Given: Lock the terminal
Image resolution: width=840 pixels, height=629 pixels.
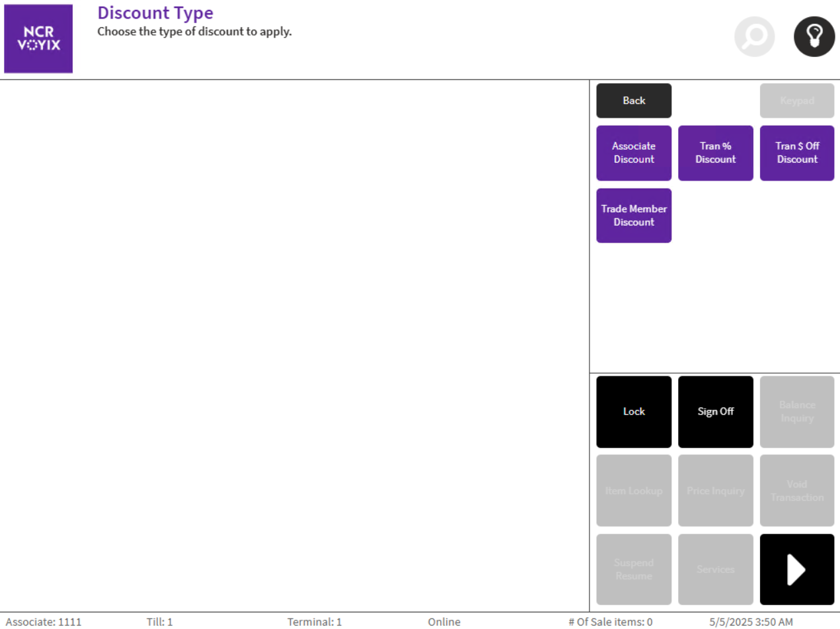Looking at the screenshot, I should [633, 411].
